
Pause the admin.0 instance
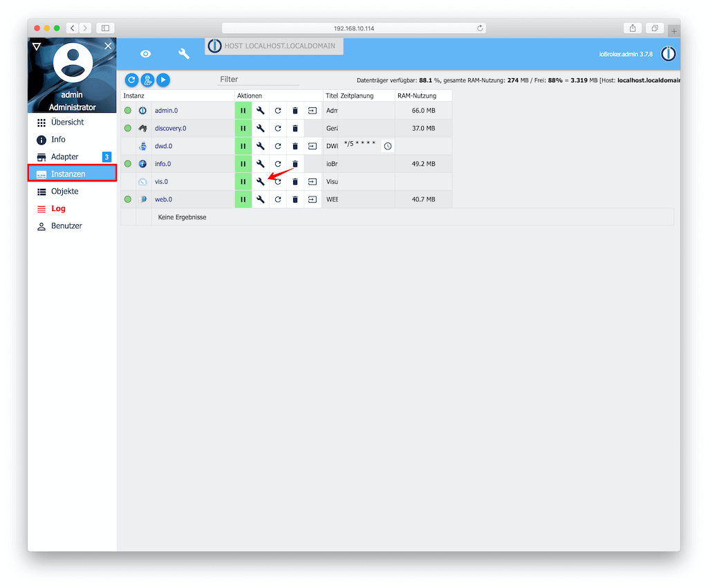pos(243,110)
